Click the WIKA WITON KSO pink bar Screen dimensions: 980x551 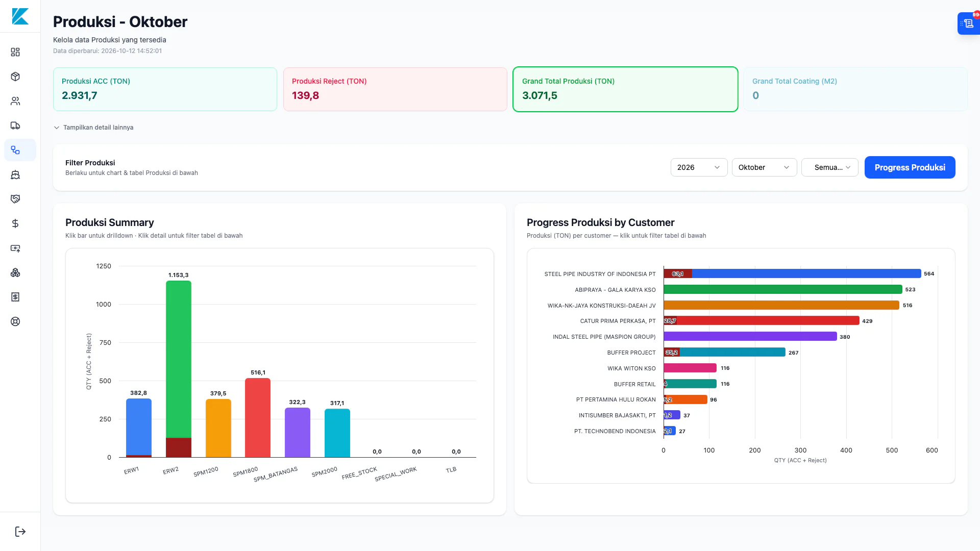point(690,368)
